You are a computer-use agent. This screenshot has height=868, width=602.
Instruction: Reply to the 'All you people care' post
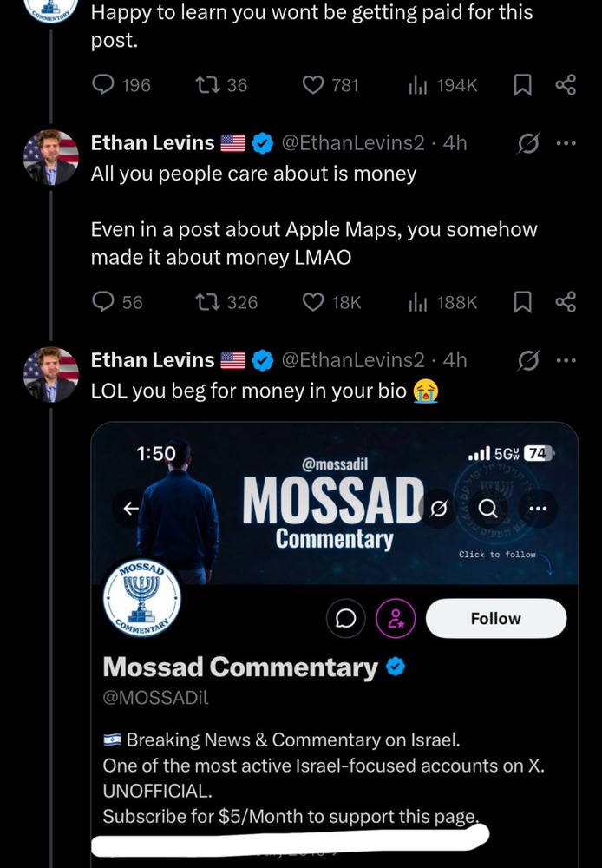click(x=106, y=302)
